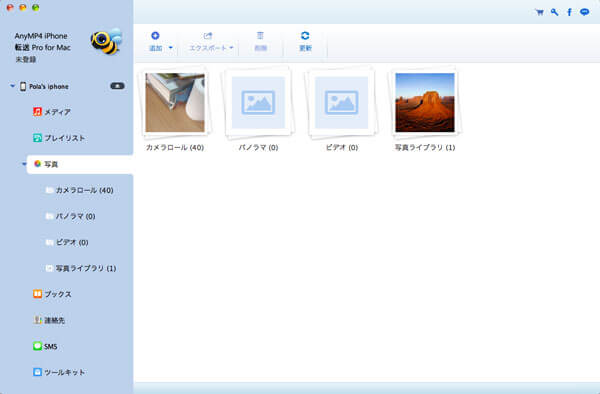Click the 写真ライブラリ (1) label under thumbnail

[x=425, y=147]
